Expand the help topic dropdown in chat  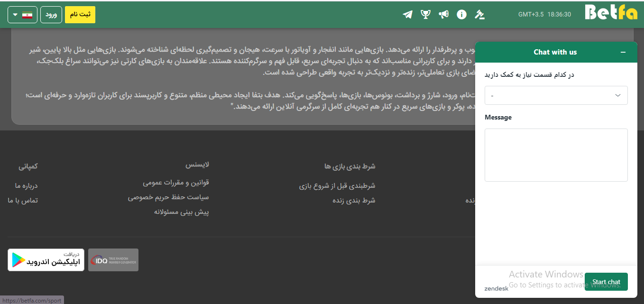[x=556, y=95]
